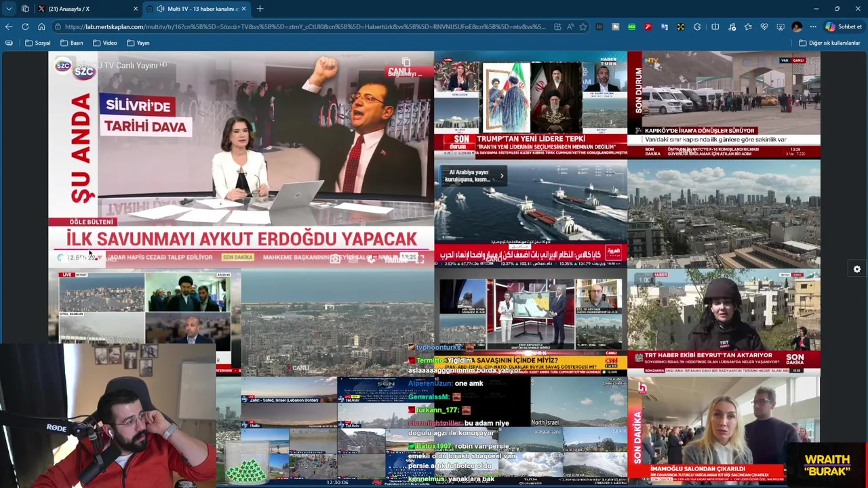The height and width of the screenshot is (488, 868).
Task: Select the city skyline live video tile
Action: click(724, 213)
